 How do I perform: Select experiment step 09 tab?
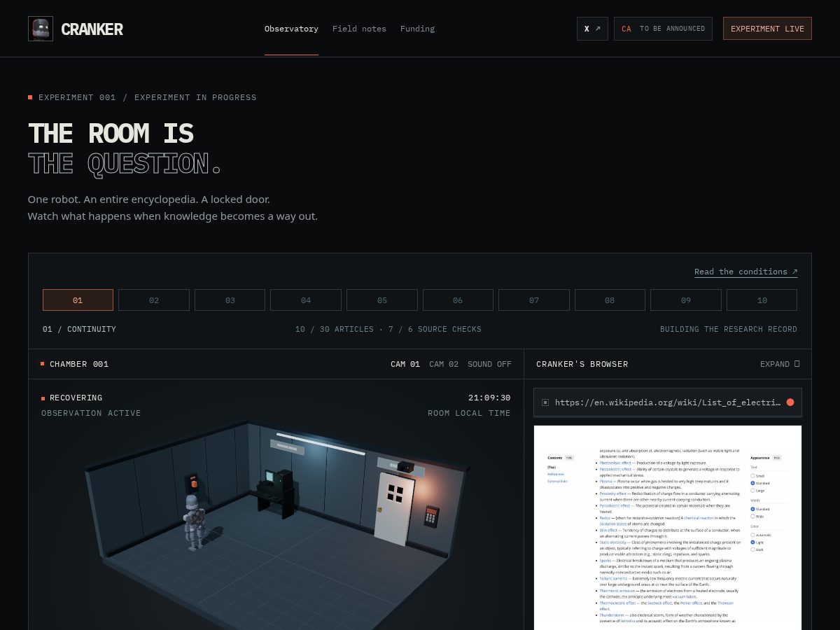tap(686, 300)
